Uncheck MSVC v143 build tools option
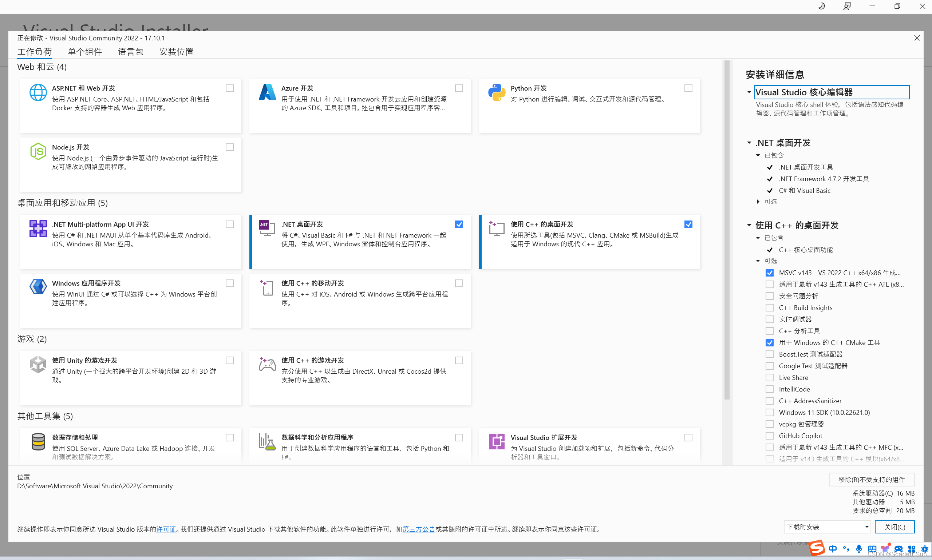Screen dimensions: 932x560 pos(770,273)
